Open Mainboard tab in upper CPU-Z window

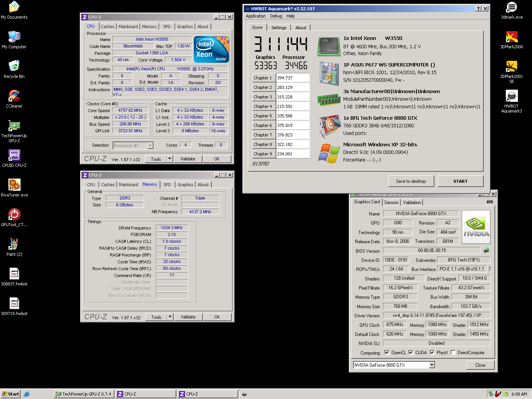click(128, 27)
